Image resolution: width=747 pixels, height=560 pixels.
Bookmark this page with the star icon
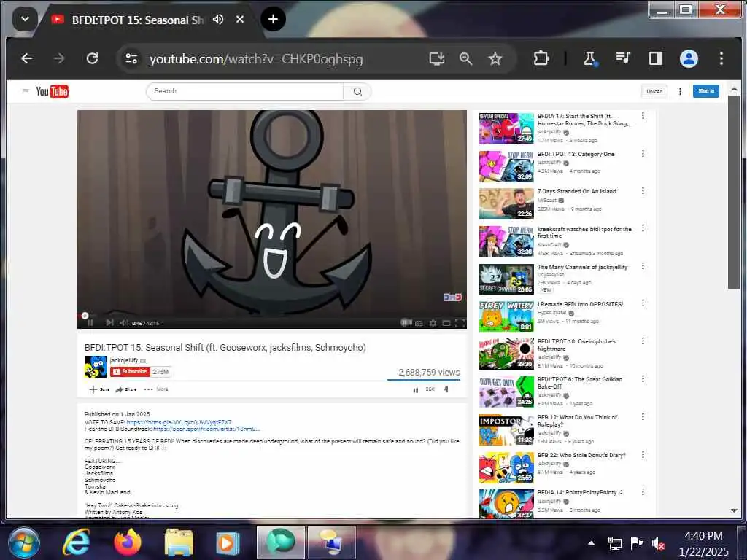[495, 58]
